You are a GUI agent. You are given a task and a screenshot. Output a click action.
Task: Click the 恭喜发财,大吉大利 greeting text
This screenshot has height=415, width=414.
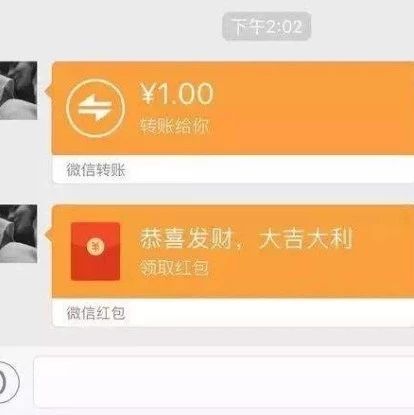tap(246, 239)
